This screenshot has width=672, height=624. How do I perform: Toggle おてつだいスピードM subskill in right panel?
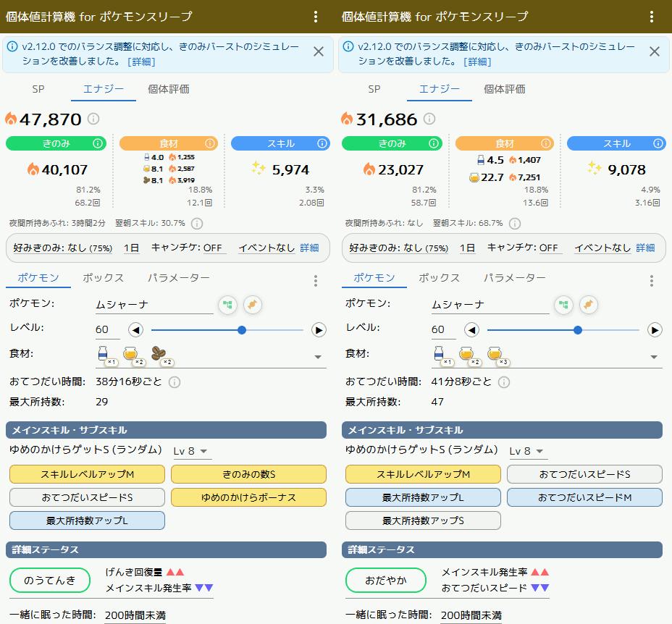(584, 497)
